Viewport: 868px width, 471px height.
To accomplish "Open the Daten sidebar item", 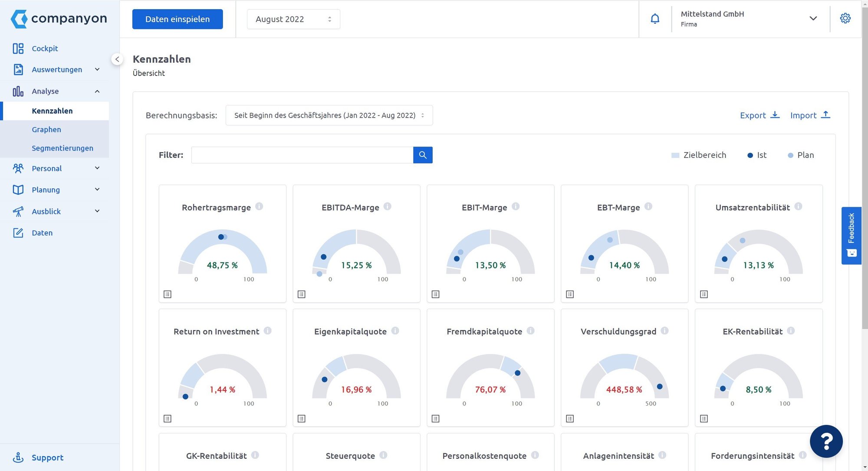I will point(42,232).
